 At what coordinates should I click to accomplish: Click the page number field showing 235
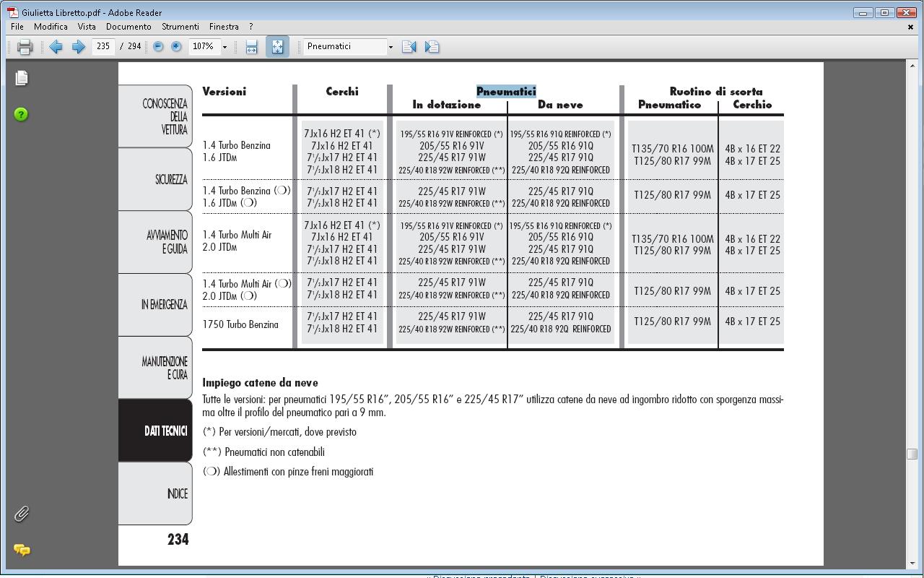click(x=103, y=46)
